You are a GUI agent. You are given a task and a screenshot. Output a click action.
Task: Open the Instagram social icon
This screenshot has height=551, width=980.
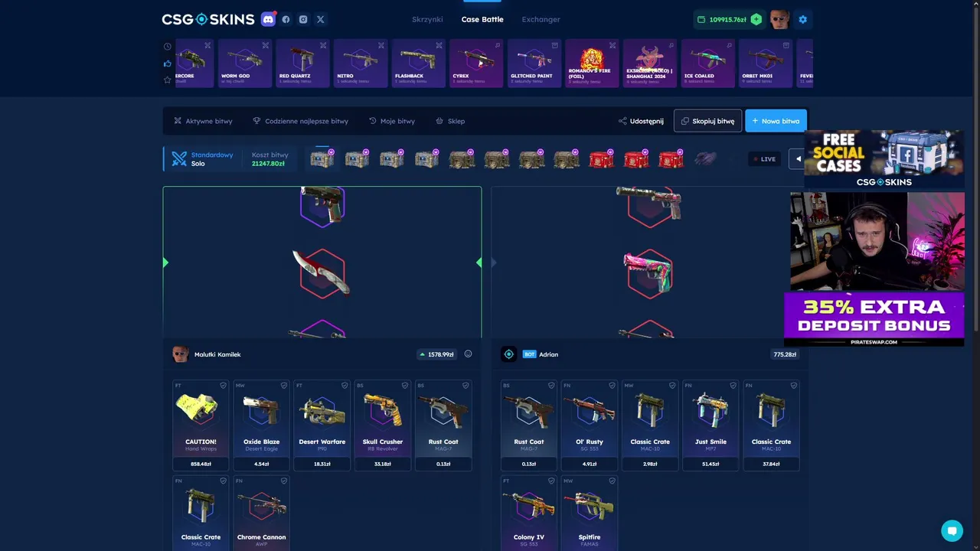(303, 19)
